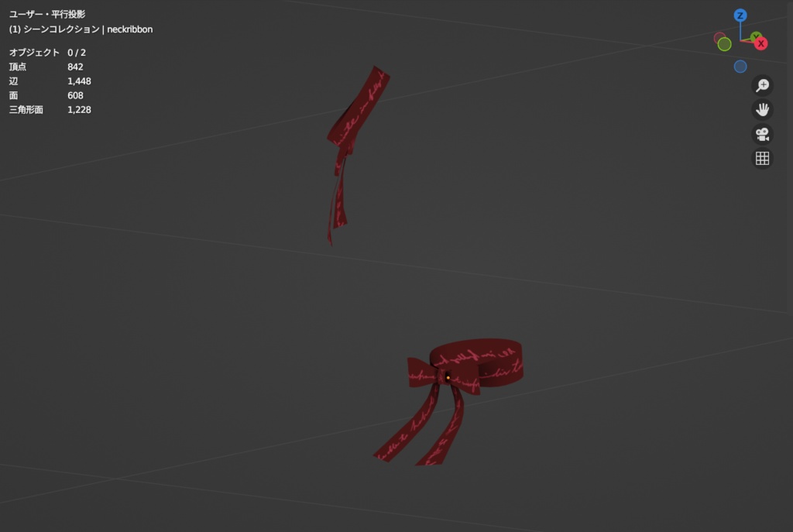Viewport: 793px width, 532px height.
Task: Click the unlabeled blue negative-Z gizmo circle
Action: 740,67
